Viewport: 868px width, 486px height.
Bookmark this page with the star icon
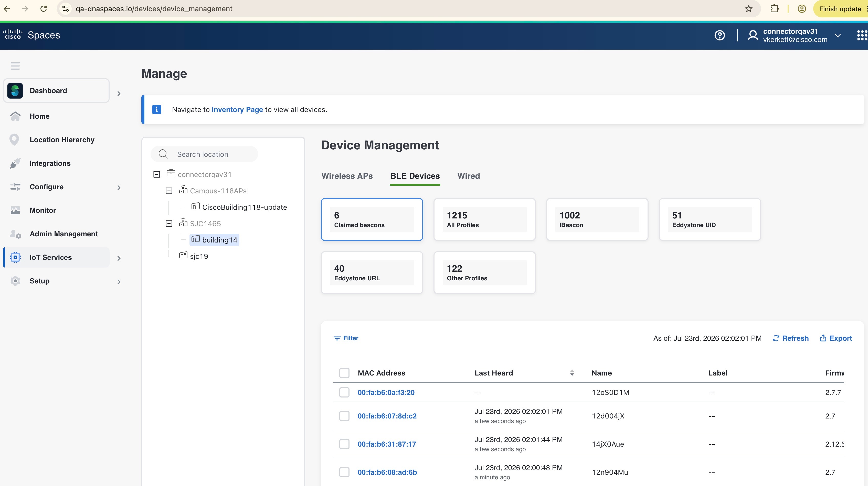coord(748,9)
